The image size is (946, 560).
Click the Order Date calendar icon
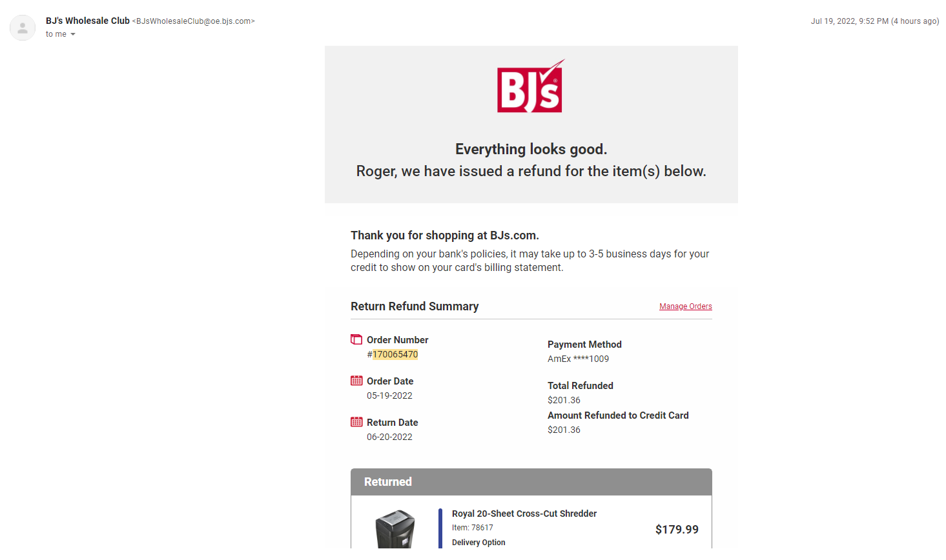pos(356,381)
